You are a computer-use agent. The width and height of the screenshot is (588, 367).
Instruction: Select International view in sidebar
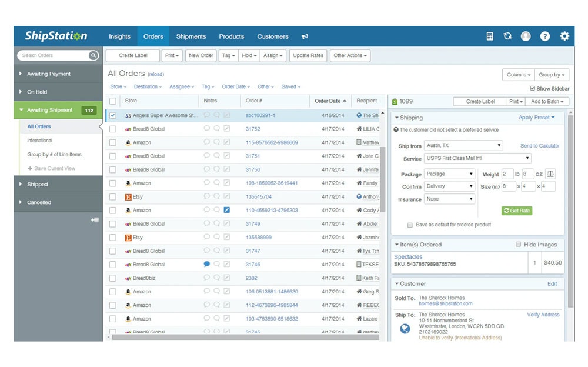pos(39,141)
